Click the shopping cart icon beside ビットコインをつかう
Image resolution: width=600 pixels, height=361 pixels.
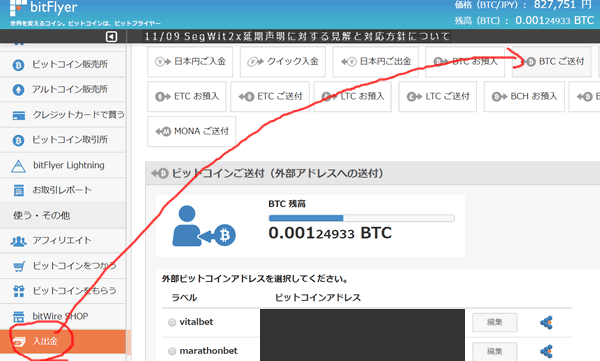(19, 266)
